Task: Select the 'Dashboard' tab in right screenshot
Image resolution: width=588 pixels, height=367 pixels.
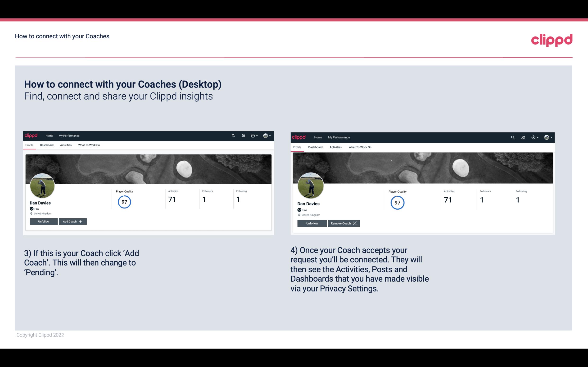Action: (x=315, y=147)
